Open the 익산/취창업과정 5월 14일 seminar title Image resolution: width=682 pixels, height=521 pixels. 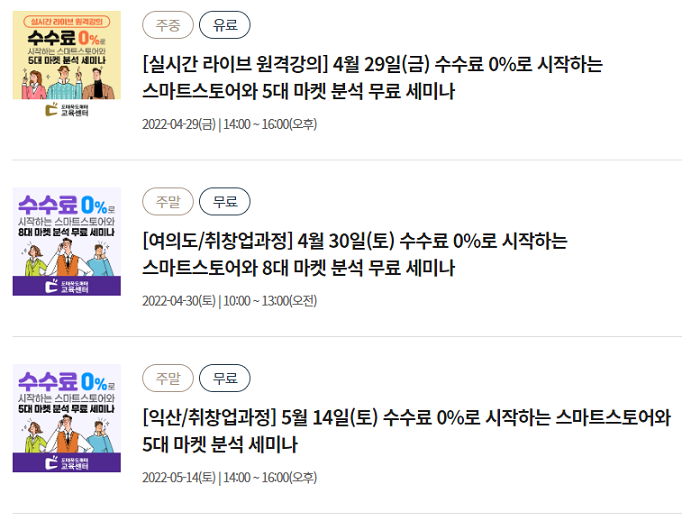pos(407,431)
